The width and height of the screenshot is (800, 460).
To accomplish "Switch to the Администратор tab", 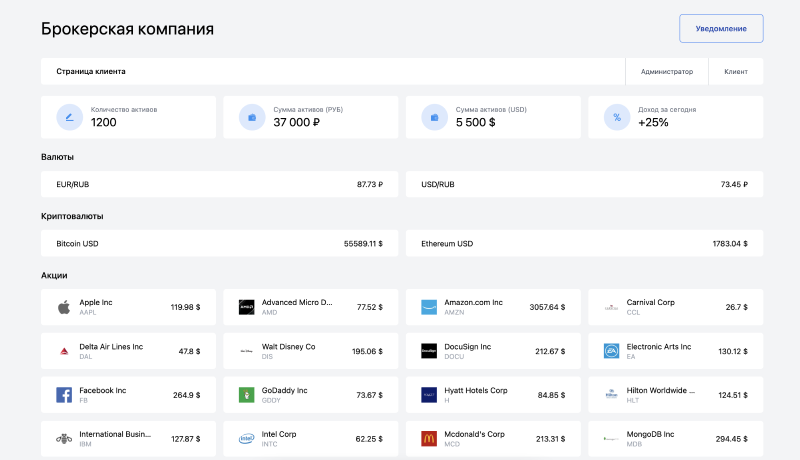I will [x=666, y=72].
